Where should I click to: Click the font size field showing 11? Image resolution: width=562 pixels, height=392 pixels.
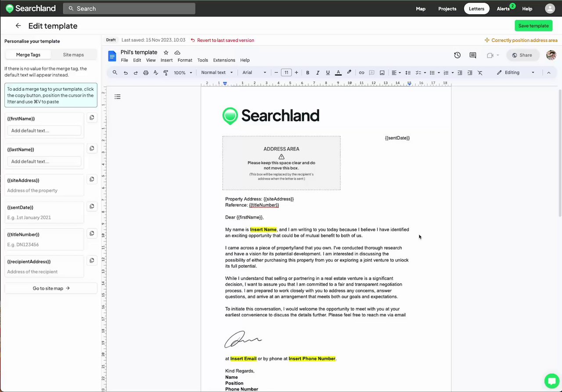[x=286, y=72]
